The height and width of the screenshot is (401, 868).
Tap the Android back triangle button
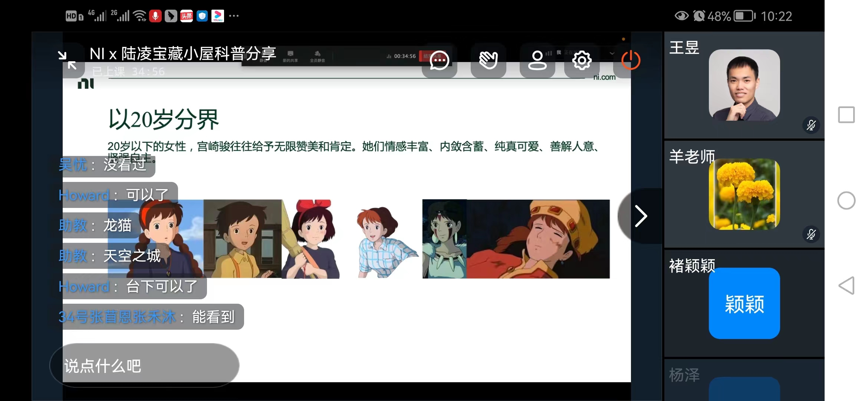click(x=846, y=286)
